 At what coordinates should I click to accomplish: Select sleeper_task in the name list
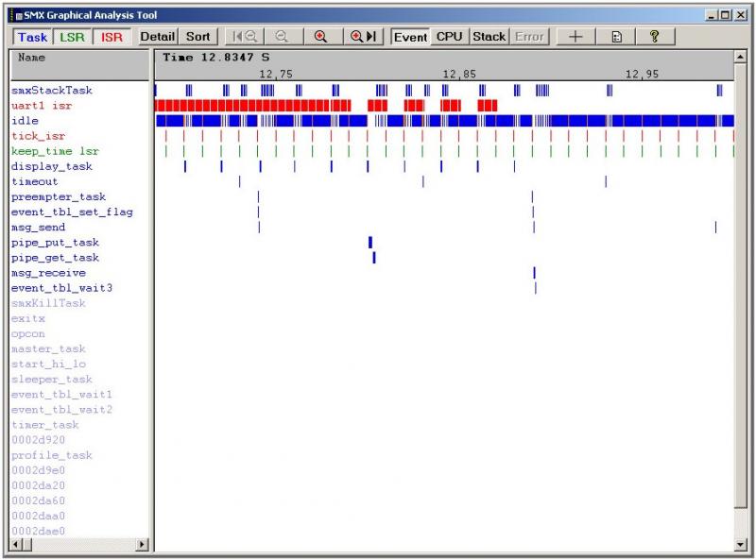pos(52,380)
